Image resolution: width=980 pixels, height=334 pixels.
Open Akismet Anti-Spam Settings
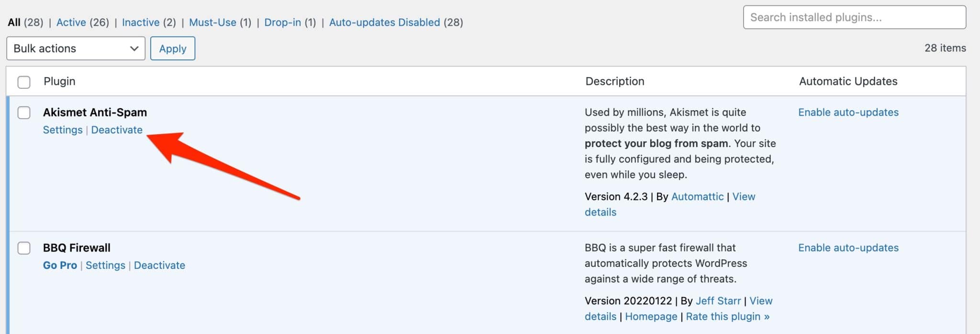[x=63, y=130]
